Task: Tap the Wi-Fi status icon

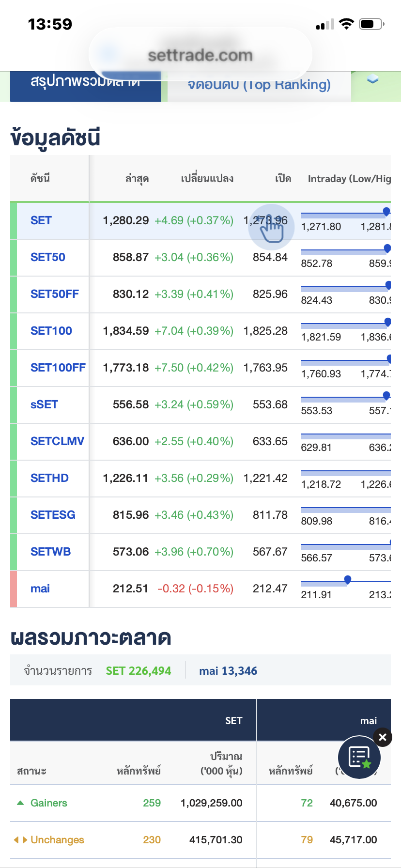Action: click(x=346, y=24)
